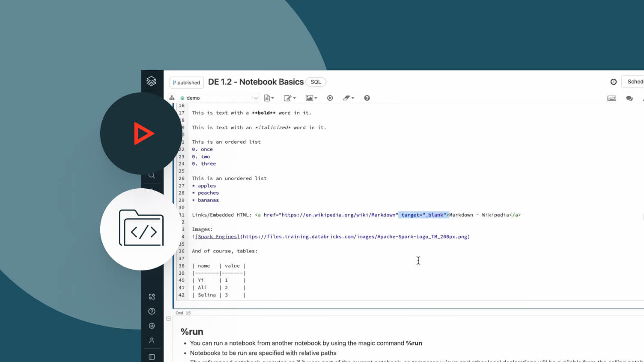Click the notebook title DE 1.2 - Notebook Basics
644x362 pixels.
tap(256, 82)
